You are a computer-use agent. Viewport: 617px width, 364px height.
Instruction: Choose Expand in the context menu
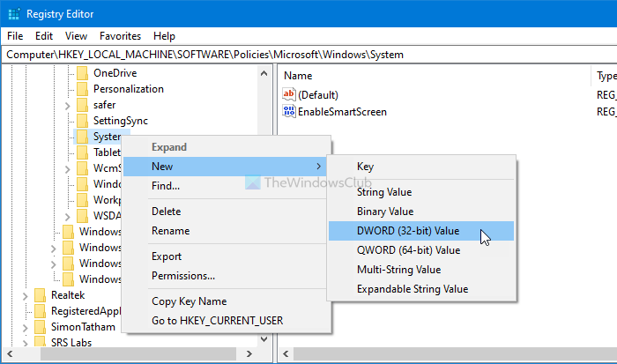227,147
